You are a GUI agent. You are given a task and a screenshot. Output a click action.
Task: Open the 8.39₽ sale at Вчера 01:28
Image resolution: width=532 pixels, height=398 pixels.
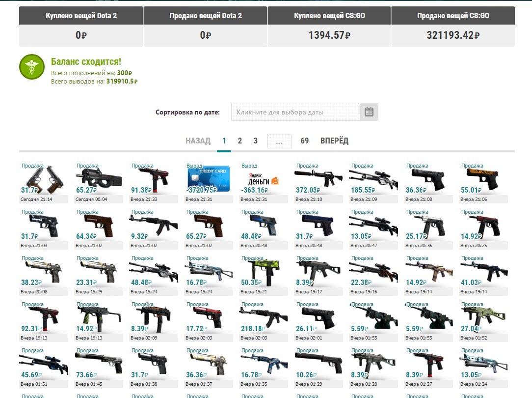tap(373, 368)
